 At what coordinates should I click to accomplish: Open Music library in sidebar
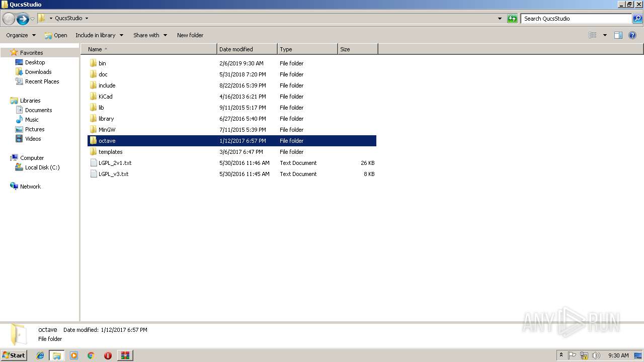tap(32, 120)
